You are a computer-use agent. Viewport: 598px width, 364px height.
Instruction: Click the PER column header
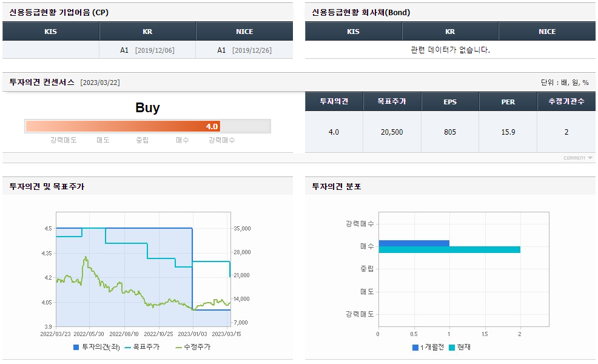click(x=508, y=101)
